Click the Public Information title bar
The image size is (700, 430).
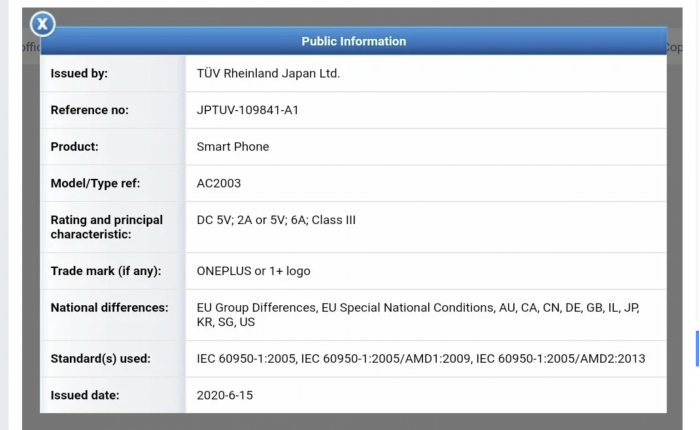[x=353, y=41]
